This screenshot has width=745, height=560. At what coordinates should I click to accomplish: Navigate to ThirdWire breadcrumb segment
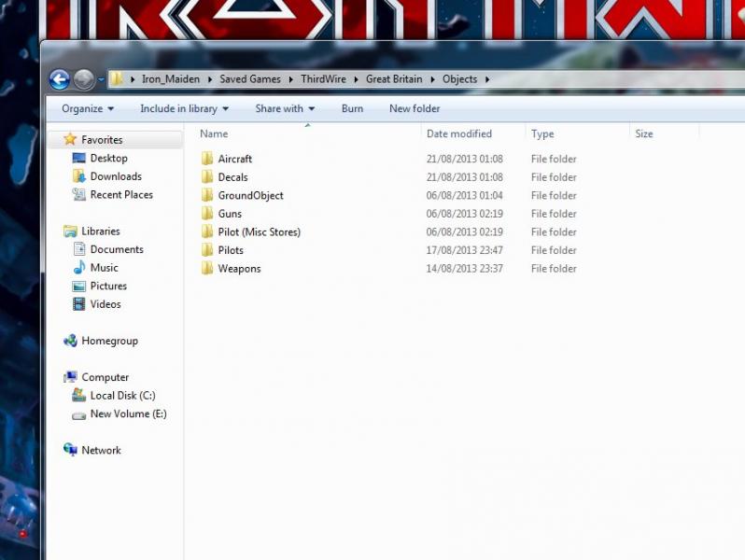tap(323, 79)
